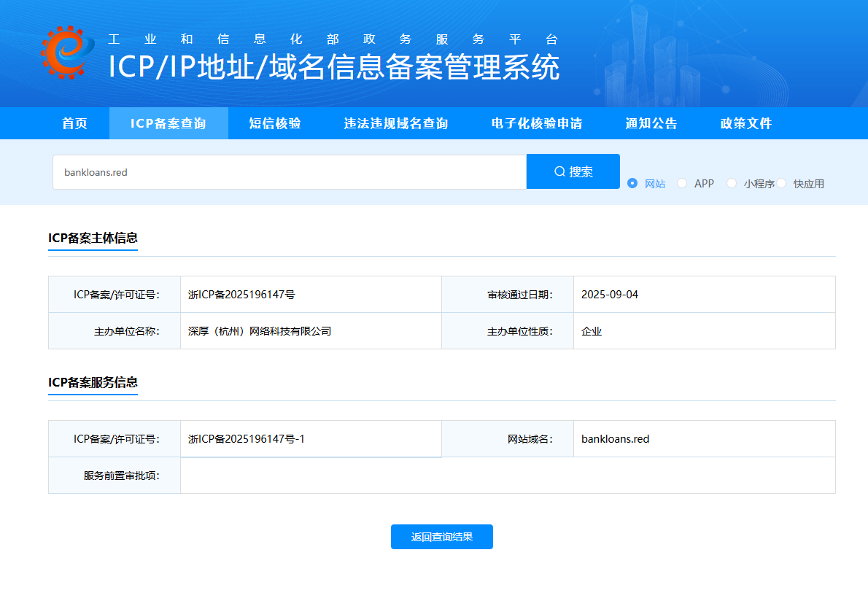Select the 快应用 radio button
The width and height of the screenshot is (868, 609).
pyautogui.click(x=781, y=183)
